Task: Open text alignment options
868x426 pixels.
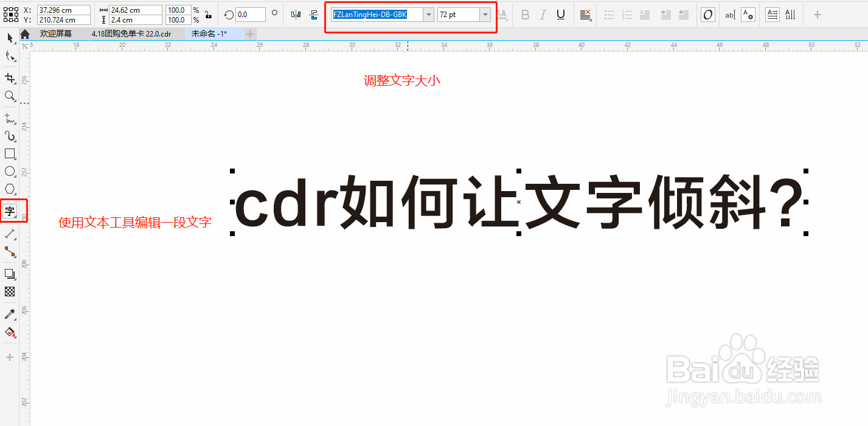Action: pyautogui.click(x=586, y=15)
